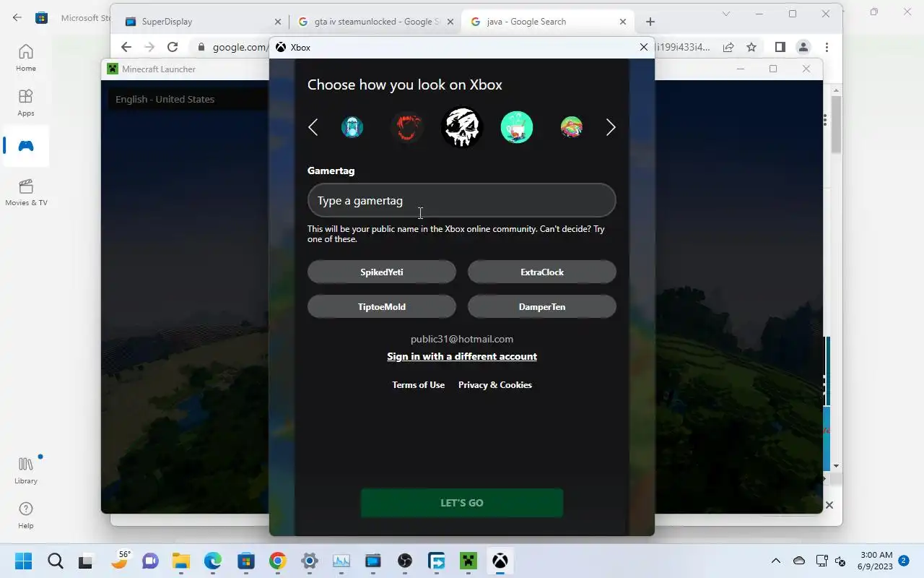The height and width of the screenshot is (578, 924).
Task: Choose the blue robot gamerpic
Action: pos(352,127)
